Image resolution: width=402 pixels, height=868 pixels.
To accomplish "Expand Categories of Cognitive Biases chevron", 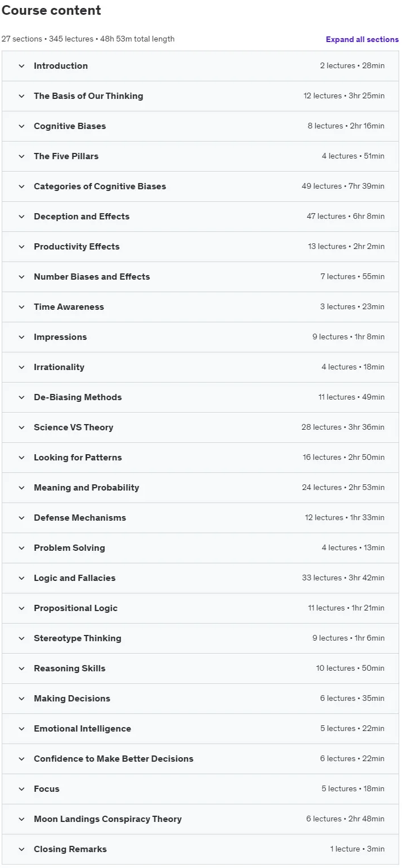I will [22, 186].
